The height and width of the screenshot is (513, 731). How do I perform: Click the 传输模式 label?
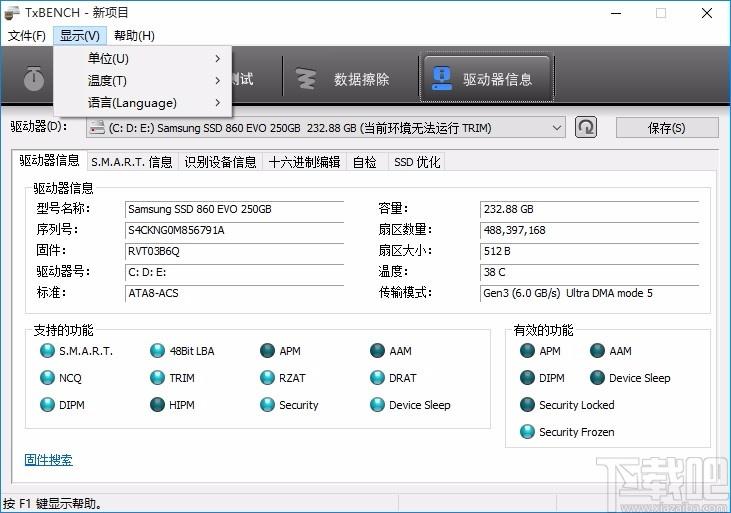(x=405, y=292)
